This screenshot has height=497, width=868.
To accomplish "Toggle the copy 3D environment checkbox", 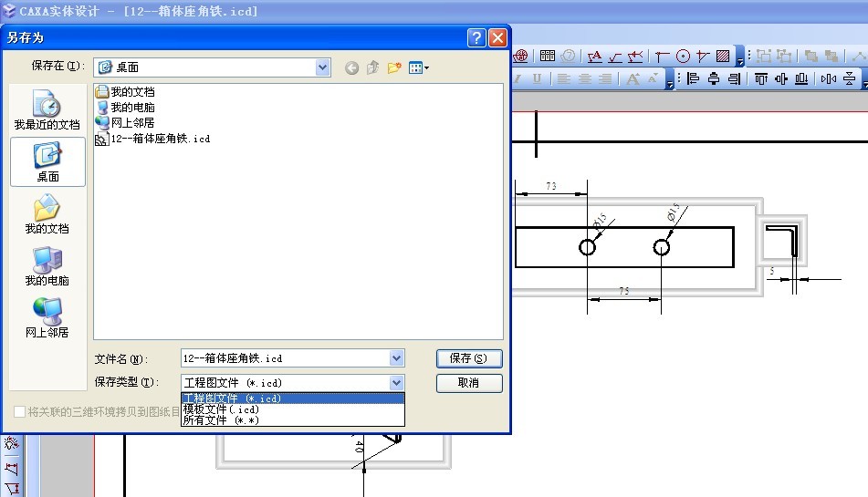I will [20, 412].
